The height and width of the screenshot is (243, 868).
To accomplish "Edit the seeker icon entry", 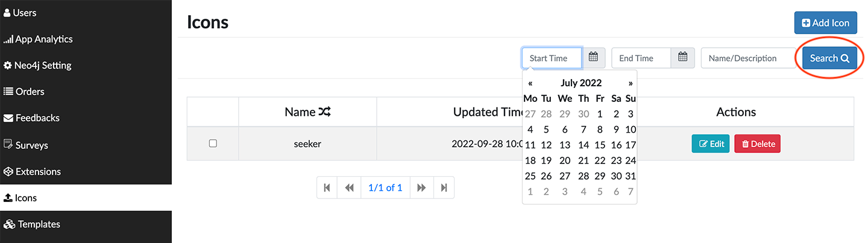I will [x=711, y=144].
